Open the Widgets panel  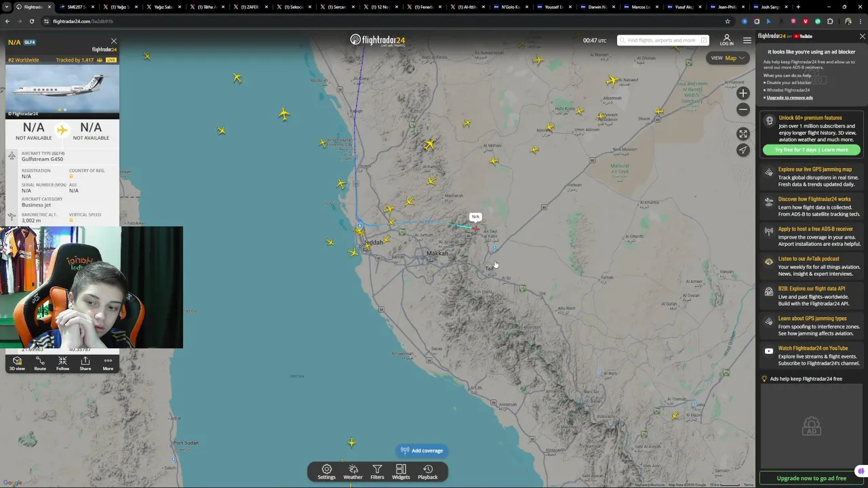point(401,472)
